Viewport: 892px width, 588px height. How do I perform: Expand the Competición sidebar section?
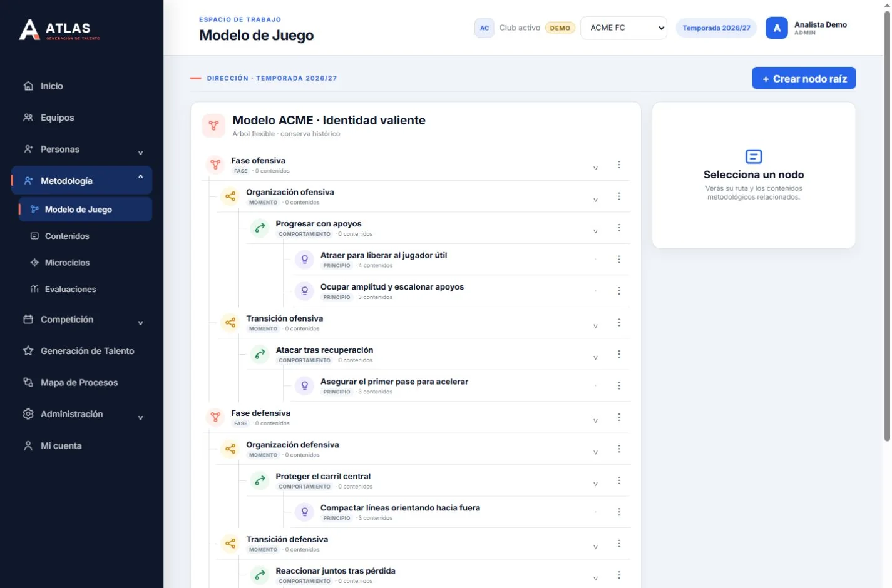click(140, 322)
